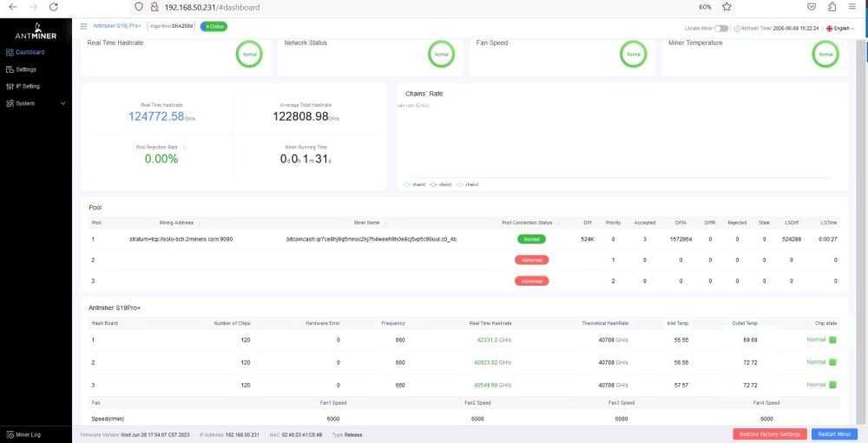Screen dimensions: 868x443
Task: Reload the page with the refresh icon
Action: 54,7
